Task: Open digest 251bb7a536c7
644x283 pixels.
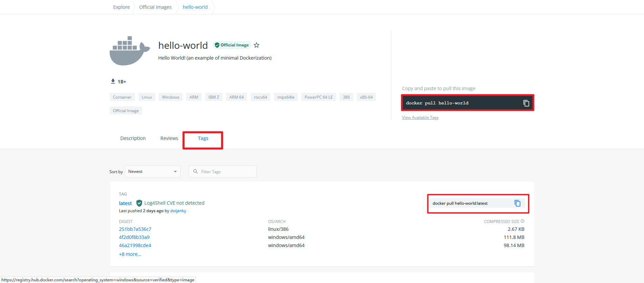Action: (x=135, y=229)
